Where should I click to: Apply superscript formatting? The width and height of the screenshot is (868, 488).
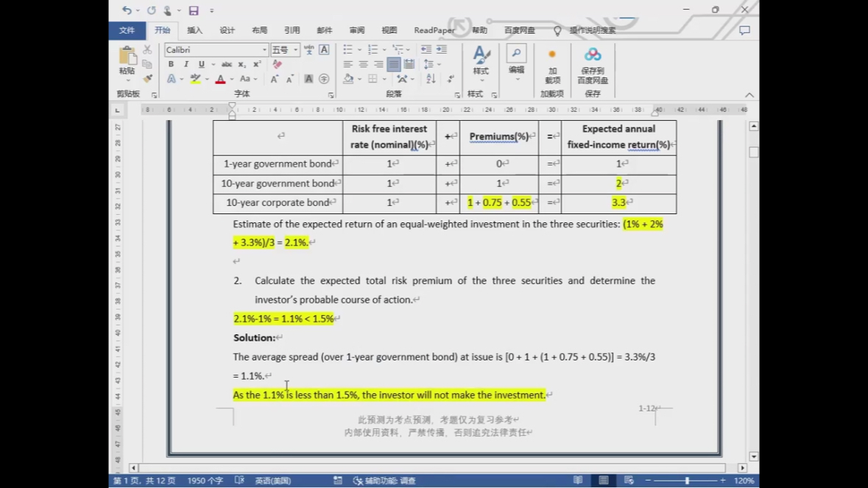point(257,64)
